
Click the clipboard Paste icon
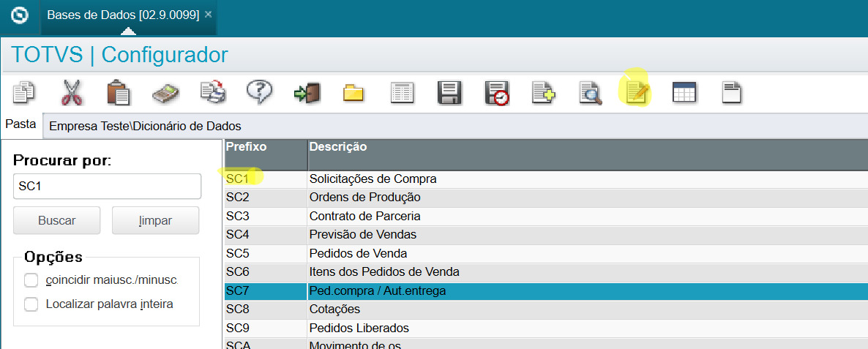(x=119, y=92)
